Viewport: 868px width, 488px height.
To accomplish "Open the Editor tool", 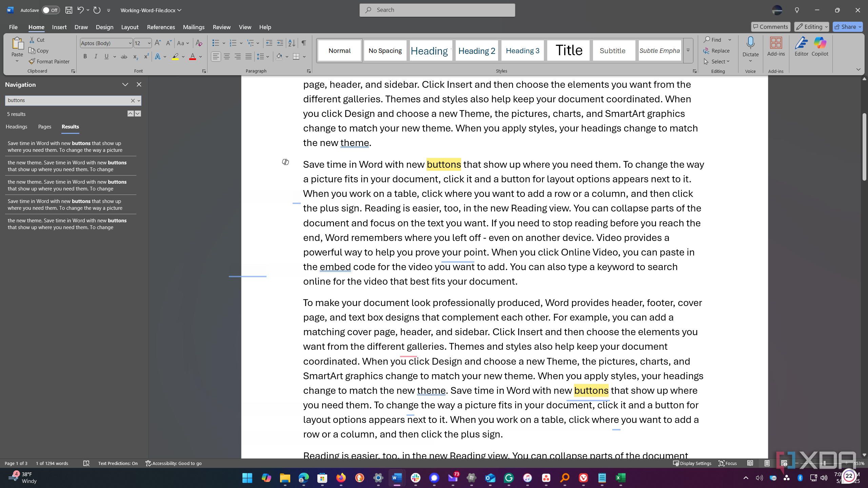I will point(801,47).
